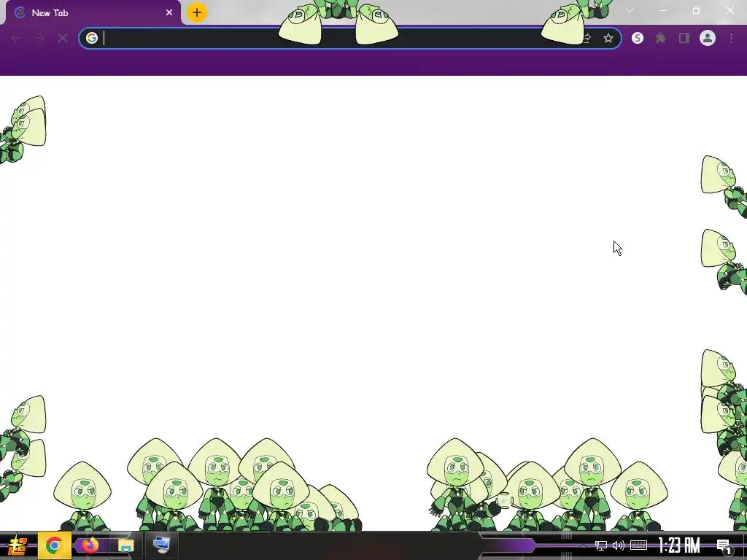
Task: Open the Start menu
Action: [x=17, y=545]
